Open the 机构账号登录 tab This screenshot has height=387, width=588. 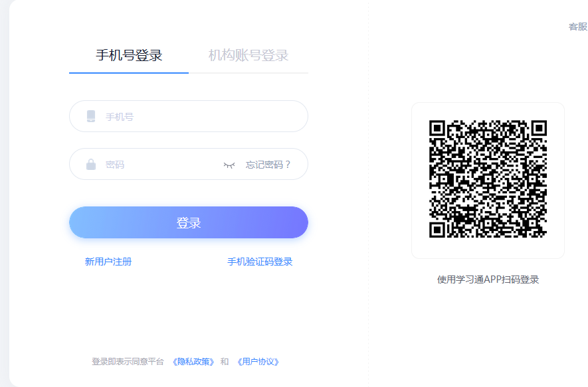coord(248,55)
